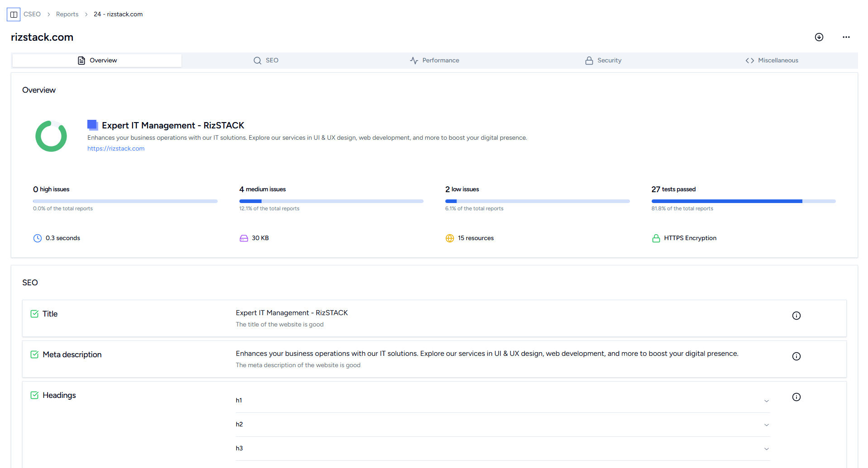Click the rizstack.com page heading
868x468 pixels.
42,38
